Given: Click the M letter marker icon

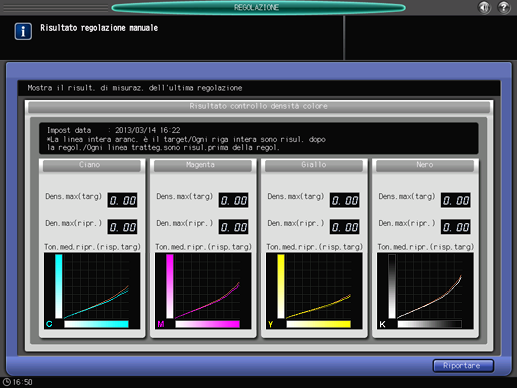Looking at the screenshot, I should point(161,324).
